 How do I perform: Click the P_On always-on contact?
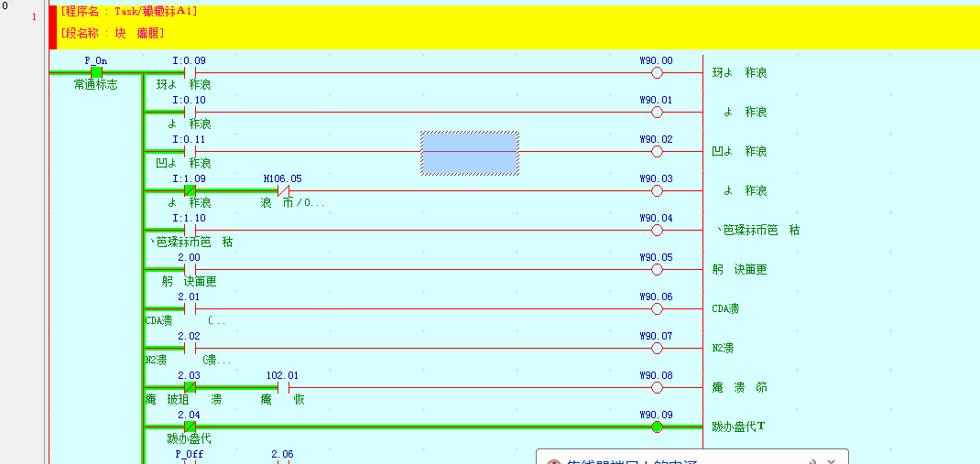click(96, 72)
